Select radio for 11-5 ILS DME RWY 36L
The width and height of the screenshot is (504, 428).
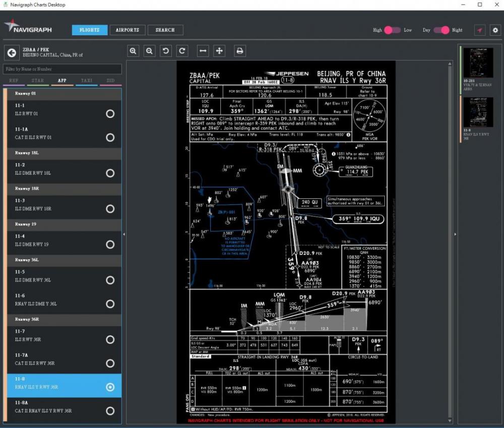pos(110,280)
